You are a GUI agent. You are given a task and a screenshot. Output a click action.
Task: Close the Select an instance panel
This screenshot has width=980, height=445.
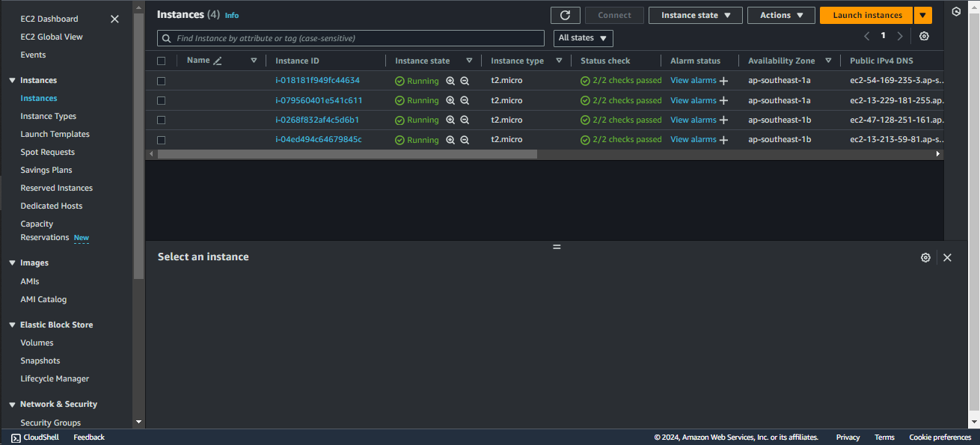(947, 257)
